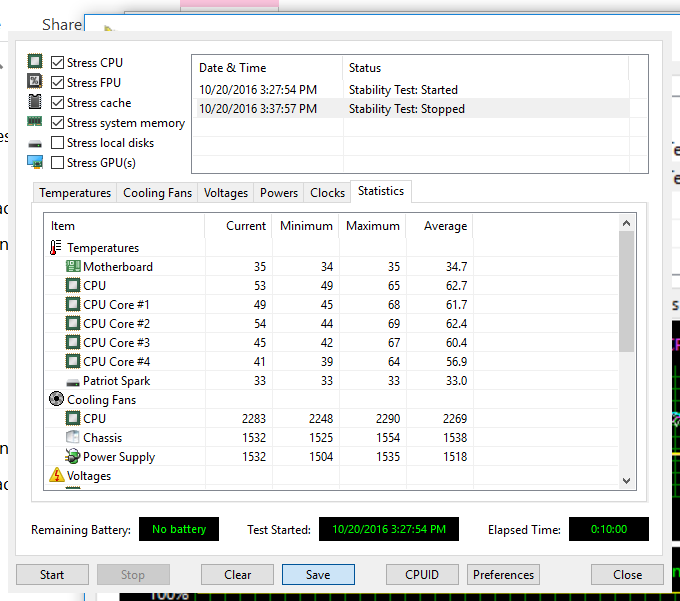Switch to the Clocks tab

327,193
